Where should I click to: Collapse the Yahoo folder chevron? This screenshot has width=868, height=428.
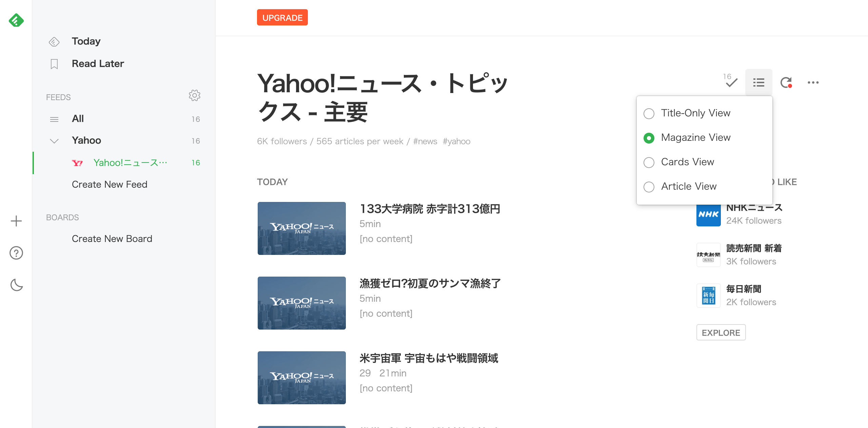coord(54,141)
